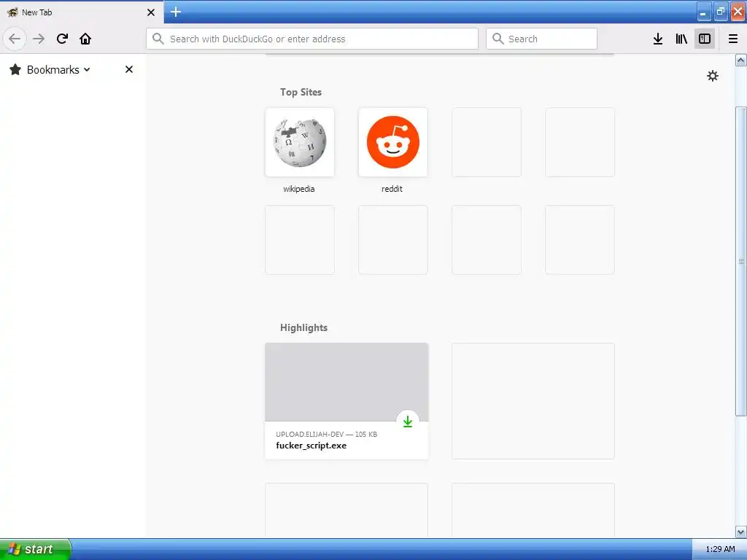Open the wikipedia top site tile
Viewport: 747px width, 560px height.
[300, 142]
